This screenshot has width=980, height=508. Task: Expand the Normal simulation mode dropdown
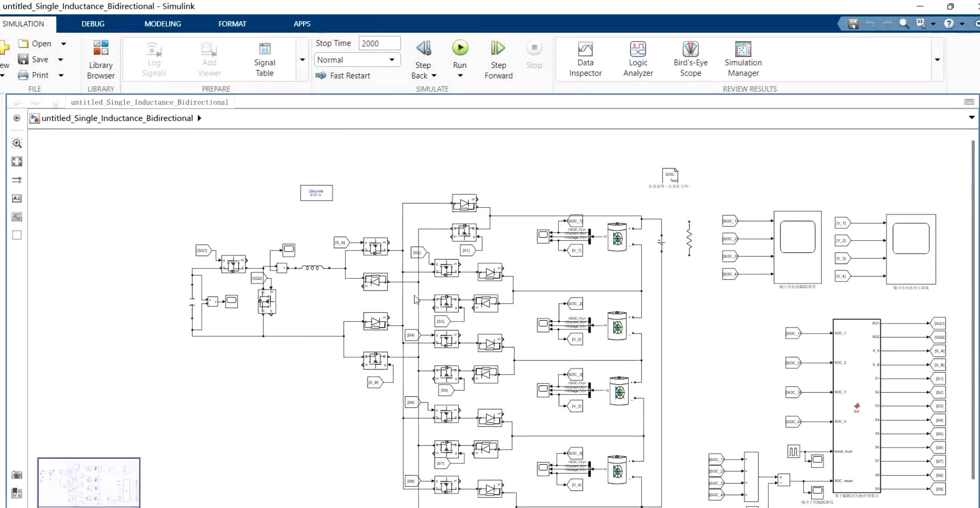[392, 60]
